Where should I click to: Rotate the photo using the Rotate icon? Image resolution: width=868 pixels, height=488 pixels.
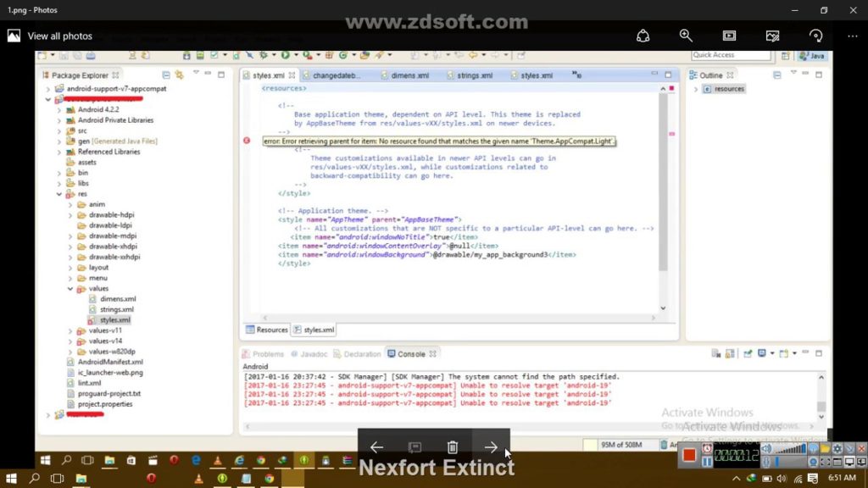[815, 36]
